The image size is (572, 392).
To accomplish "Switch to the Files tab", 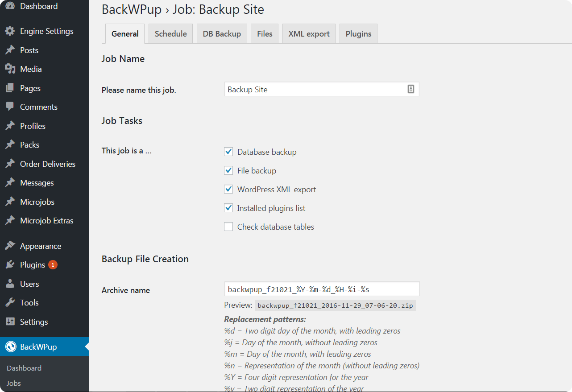I will coord(265,34).
